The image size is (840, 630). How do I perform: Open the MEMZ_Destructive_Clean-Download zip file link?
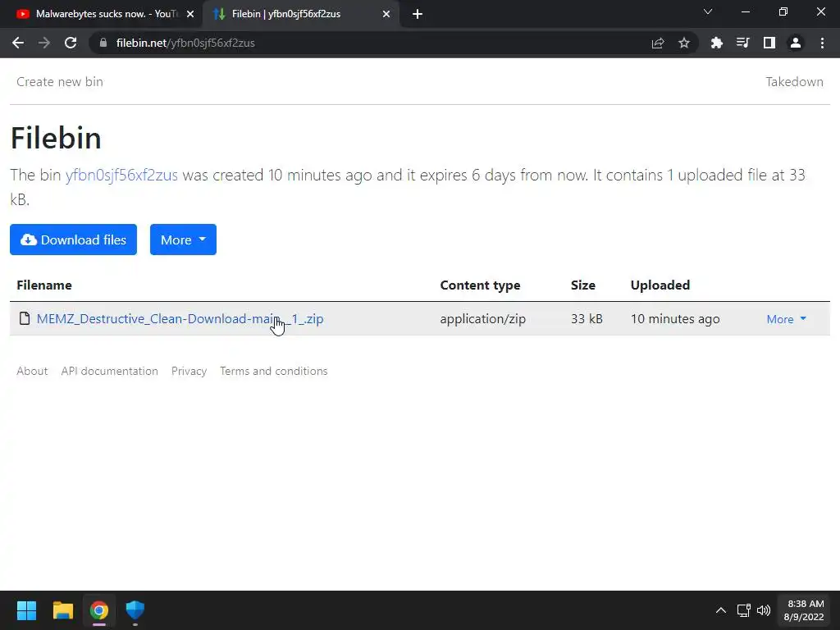tap(180, 319)
